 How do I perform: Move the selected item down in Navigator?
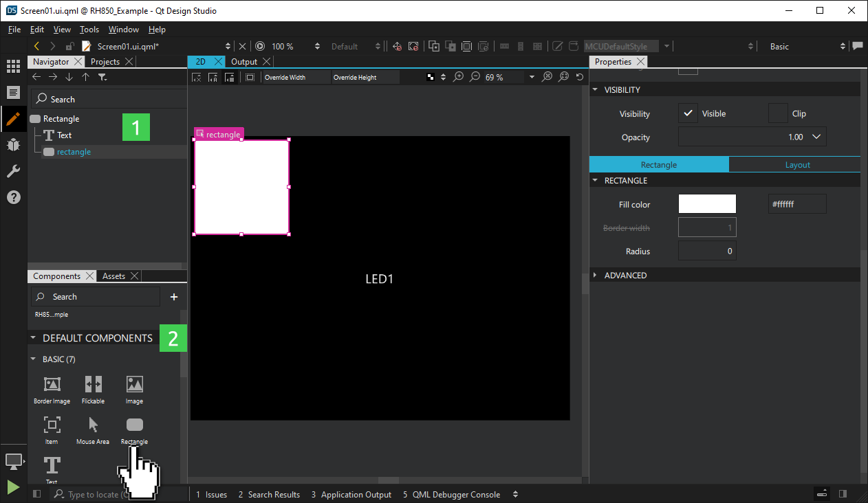[x=69, y=77]
